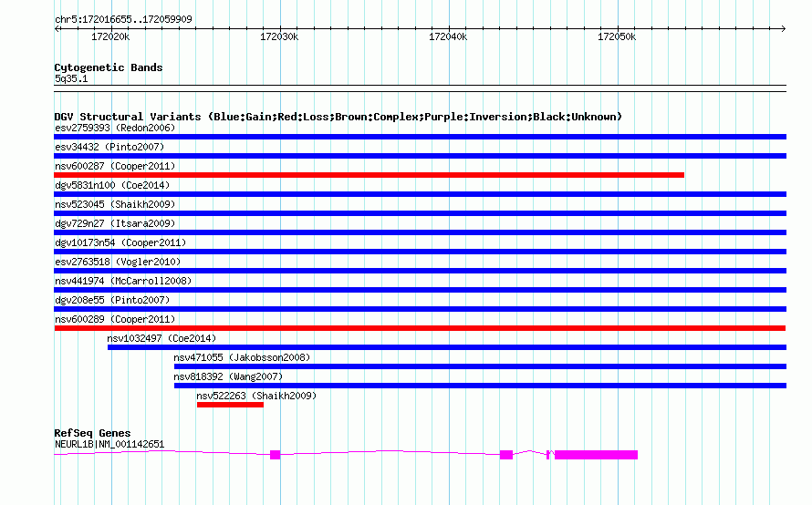The width and height of the screenshot is (812, 505).
Task: Select the esv2763518 blue bar
Action: 420,271
